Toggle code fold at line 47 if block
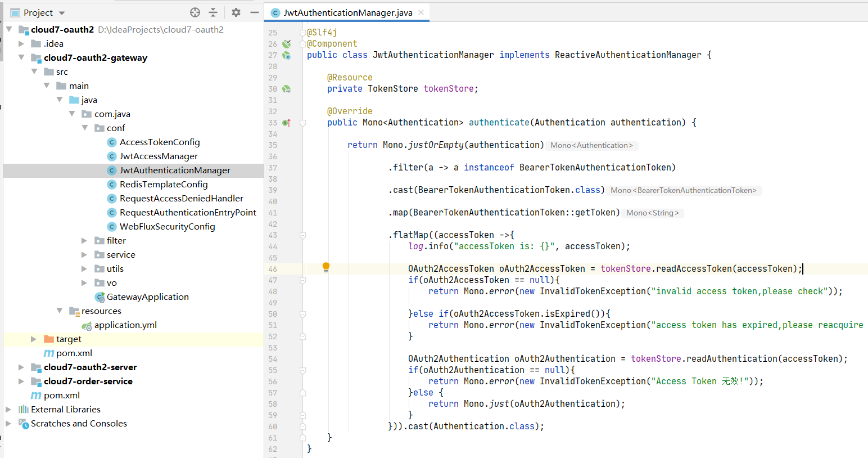The height and width of the screenshot is (458, 868). click(302, 280)
